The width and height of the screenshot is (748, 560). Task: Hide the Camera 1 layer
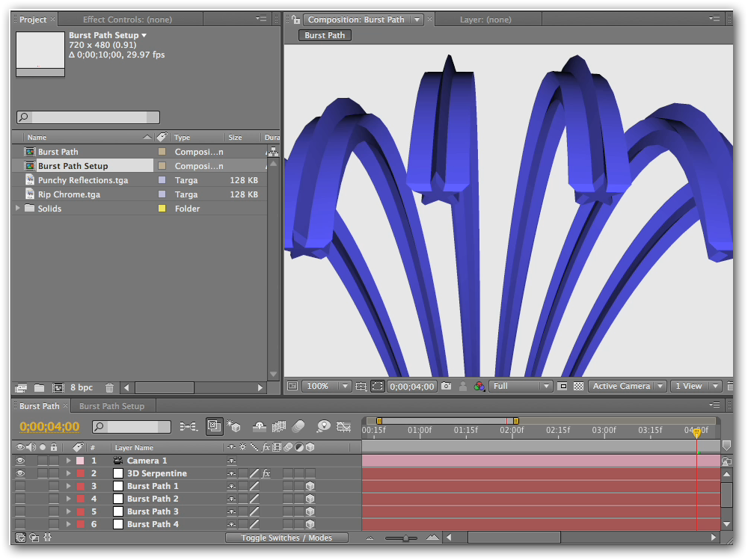coord(20,461)
